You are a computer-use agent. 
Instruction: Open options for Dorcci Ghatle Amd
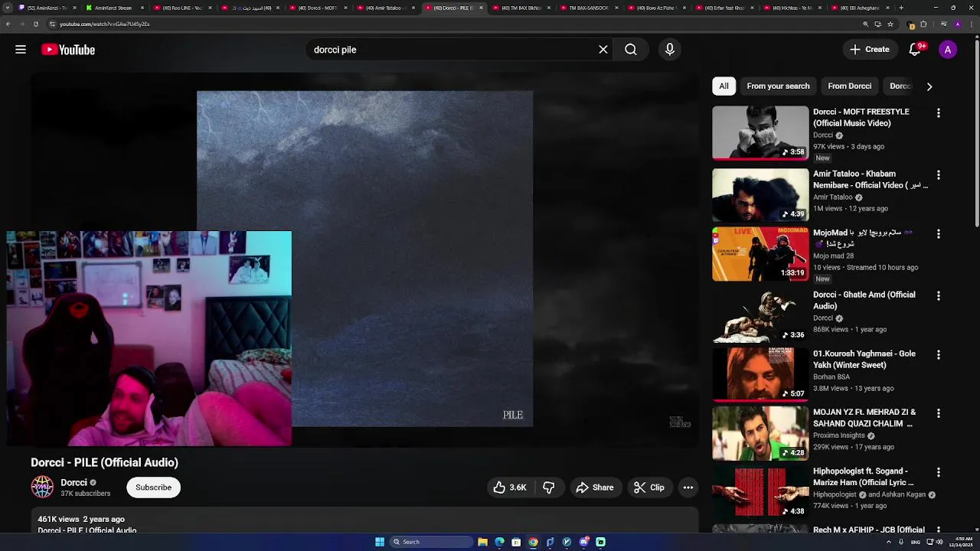click(939, 296)
